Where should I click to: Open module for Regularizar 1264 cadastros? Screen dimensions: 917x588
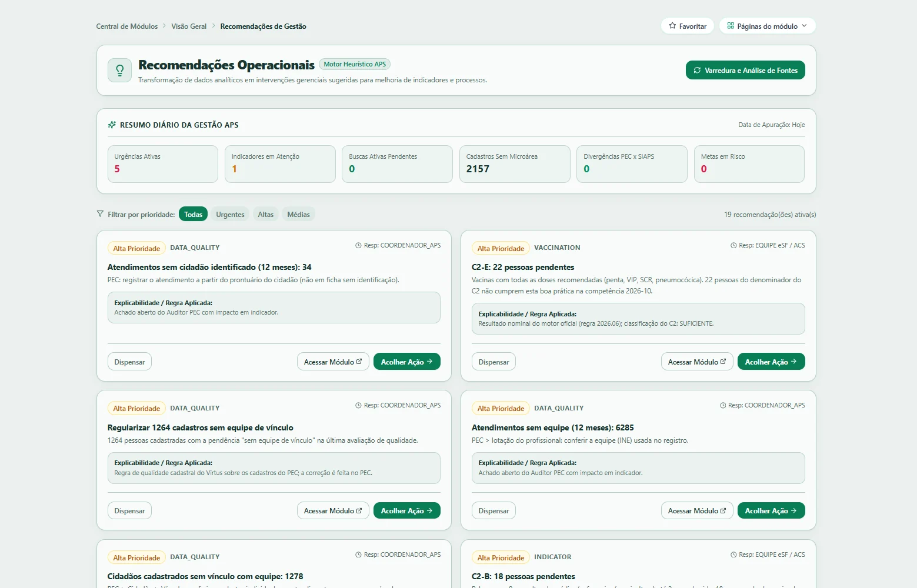tap(333, 510)
